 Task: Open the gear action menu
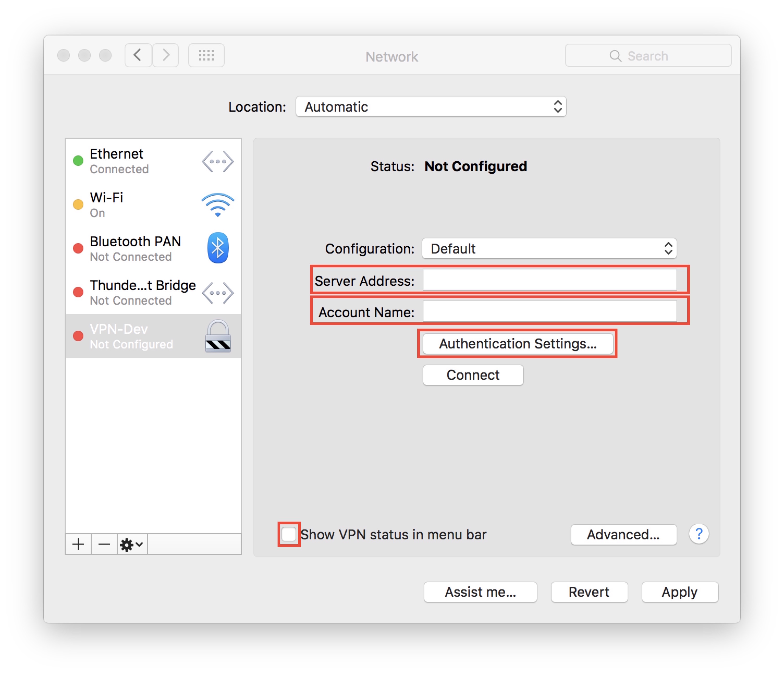(x=132, y=544)
